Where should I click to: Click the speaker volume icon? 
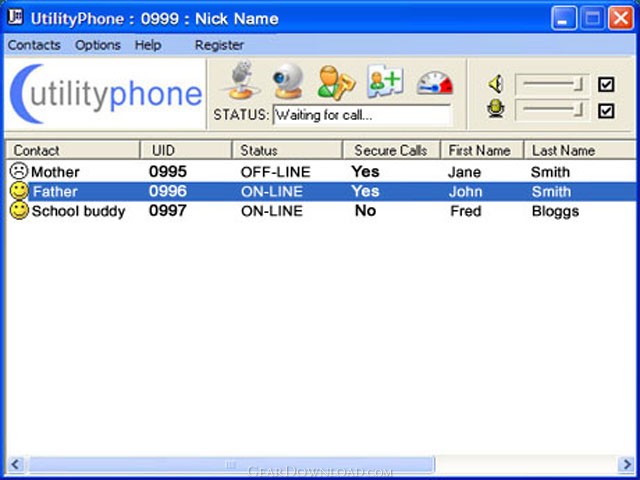click(x=496, y=84)
